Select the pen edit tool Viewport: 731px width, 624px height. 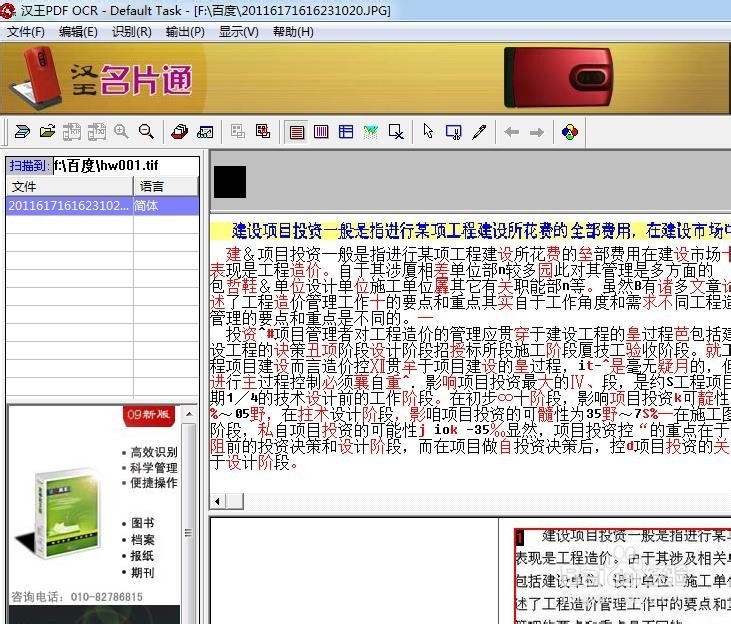[x=479, y=132]
